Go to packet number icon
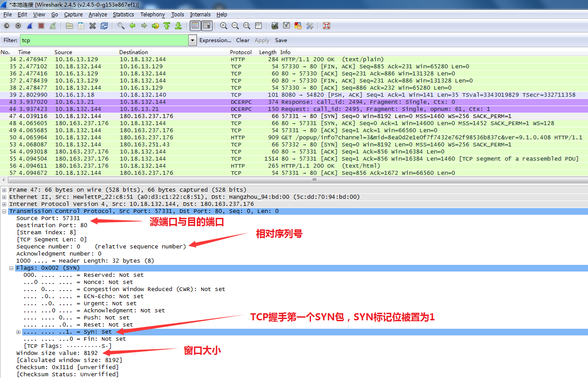 (155, 26)
